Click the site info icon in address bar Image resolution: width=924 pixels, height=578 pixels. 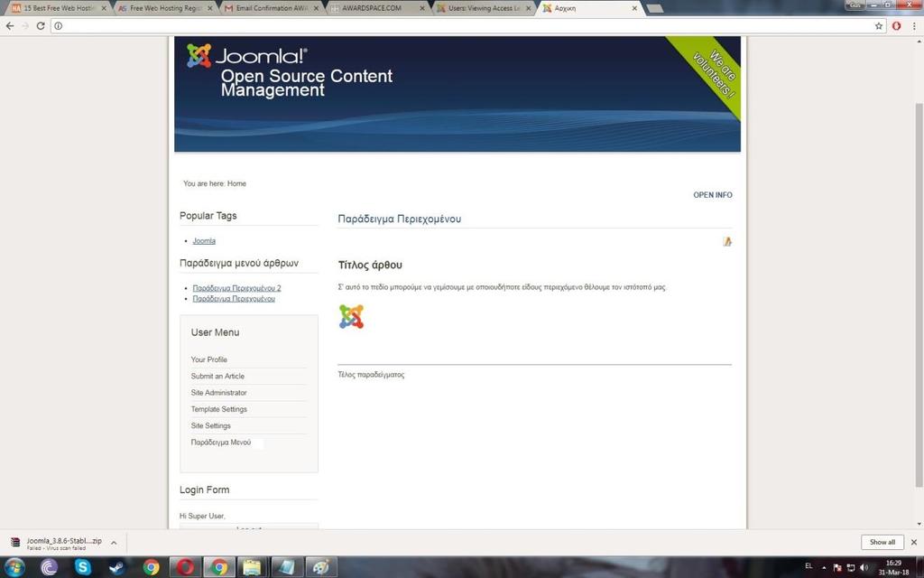(58, 26)
